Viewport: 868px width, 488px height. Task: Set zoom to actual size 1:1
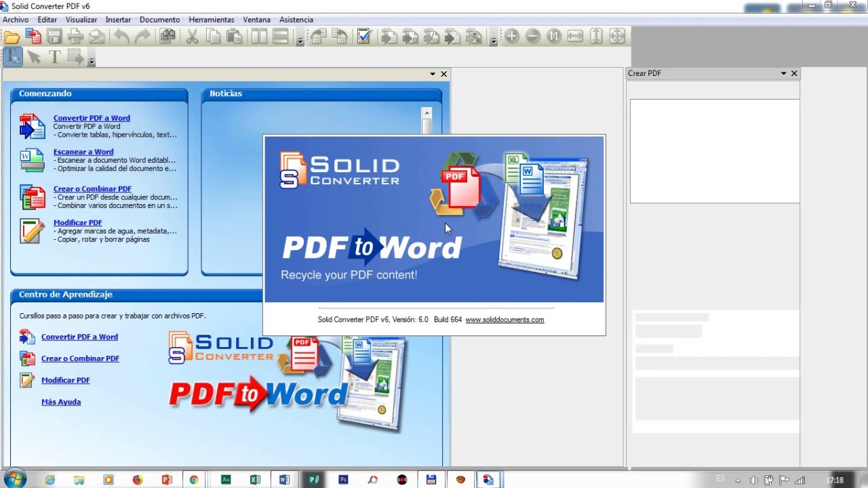(x=554, y=37)
